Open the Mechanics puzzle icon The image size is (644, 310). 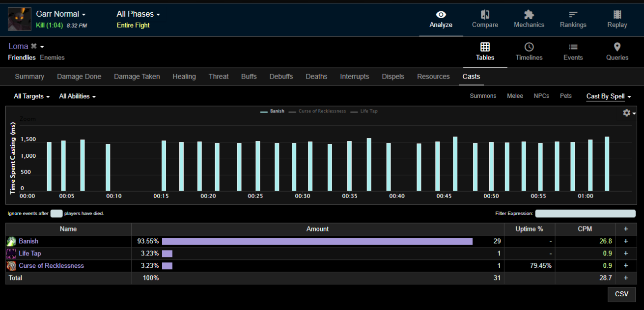pyautogui.click(x=529, y=15)
